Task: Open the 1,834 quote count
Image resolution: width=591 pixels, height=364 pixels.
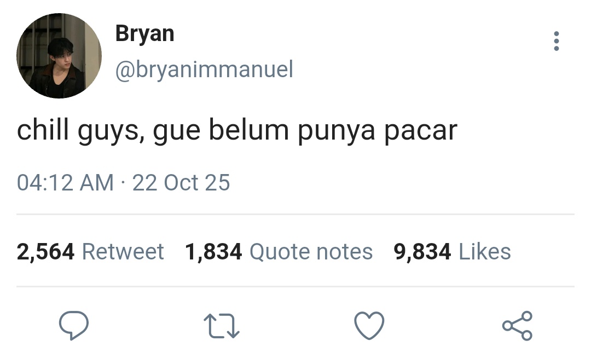Action: point(213,252)
